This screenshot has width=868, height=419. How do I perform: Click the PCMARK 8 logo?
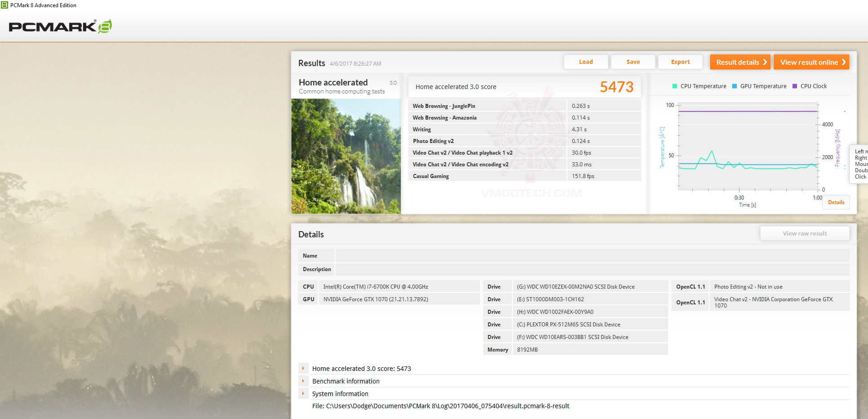[60, 27]
